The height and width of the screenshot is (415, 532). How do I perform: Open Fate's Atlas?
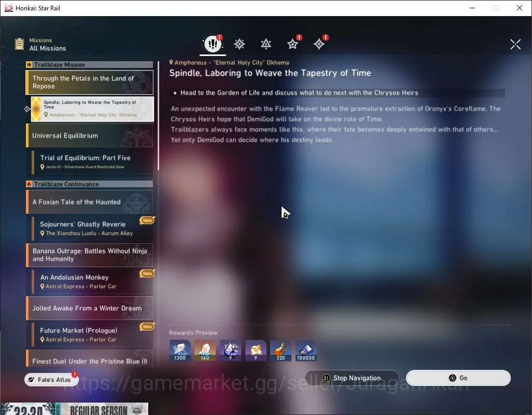click(x=51, y=380)
